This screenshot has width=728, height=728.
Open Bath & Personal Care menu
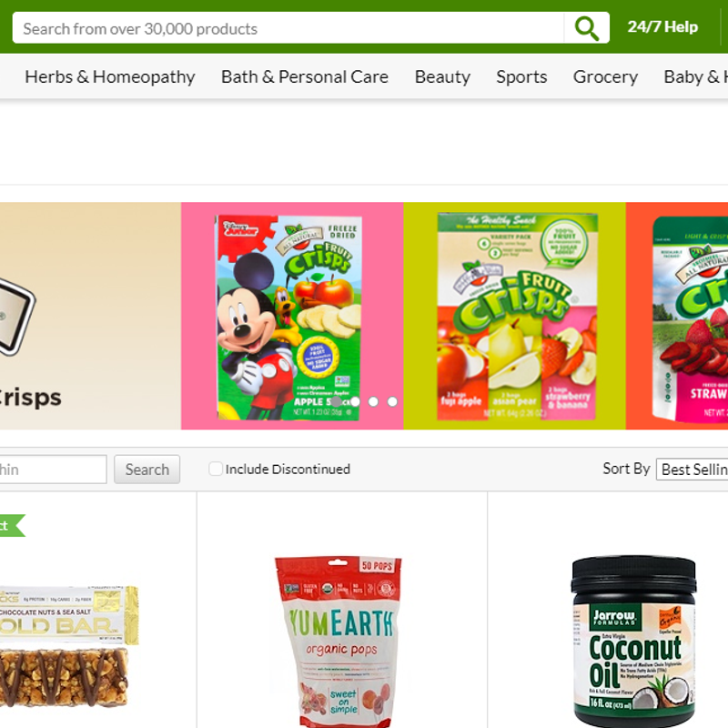click(x=305, y=76)
